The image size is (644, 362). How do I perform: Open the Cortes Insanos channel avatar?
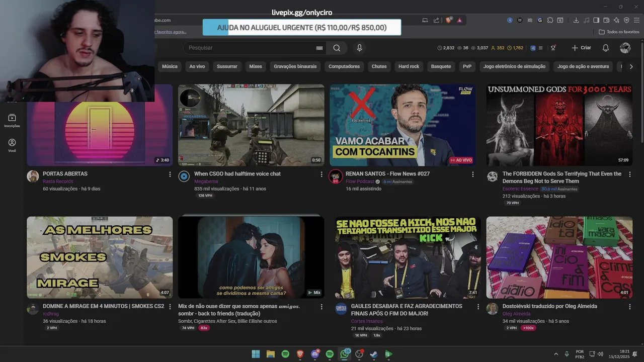click(x=341, y=309)
